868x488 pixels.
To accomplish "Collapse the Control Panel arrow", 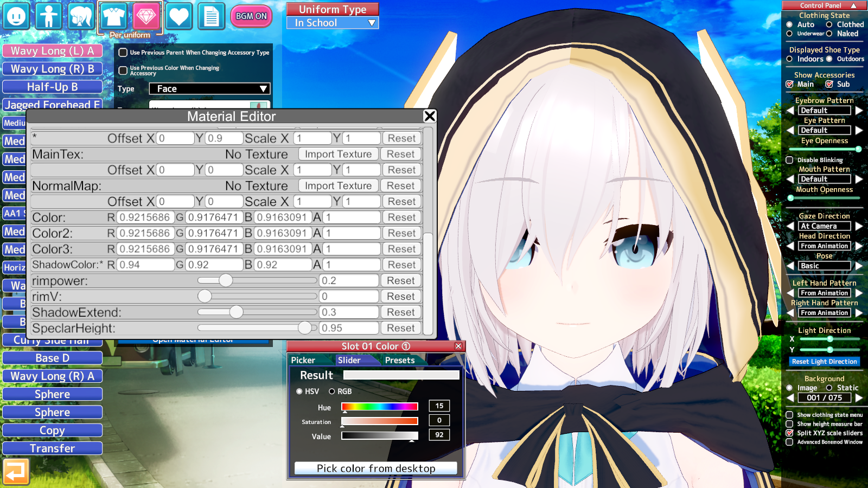I will click(x=853, y=5).
